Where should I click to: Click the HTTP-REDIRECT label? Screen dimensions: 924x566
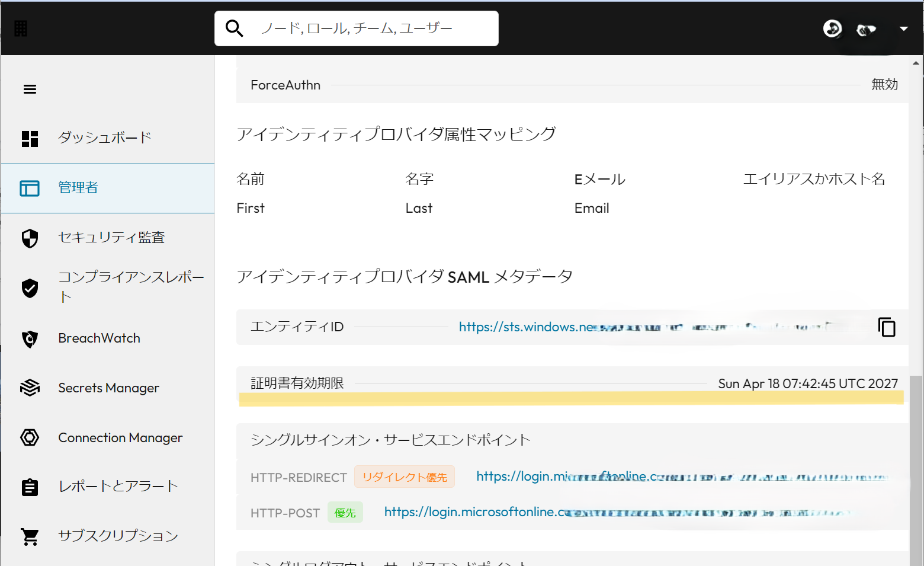pyautogui.click(x=299, y=478)
